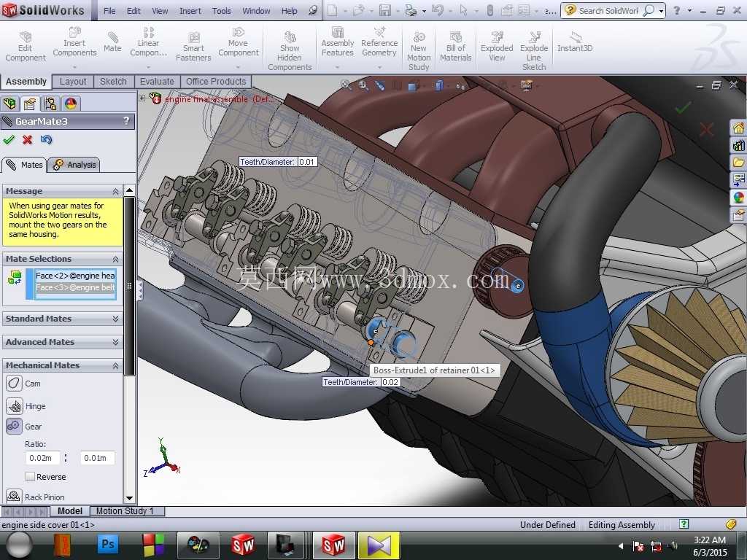Expand the Standard Mates section
Screen dimensions: 747x560
63,319
